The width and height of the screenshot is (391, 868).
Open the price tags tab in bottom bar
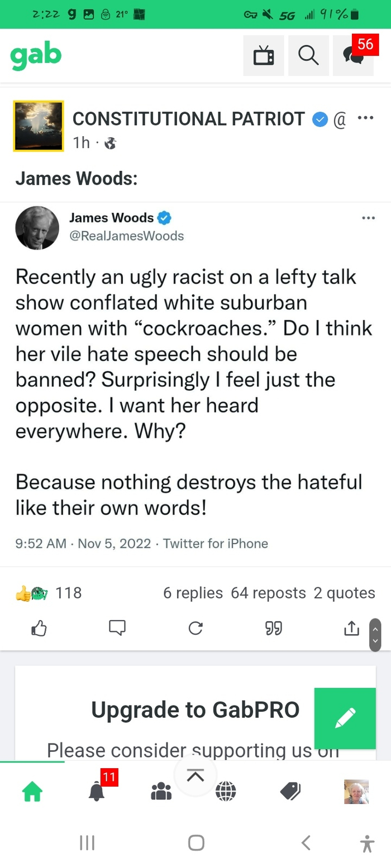pos(290,791)
